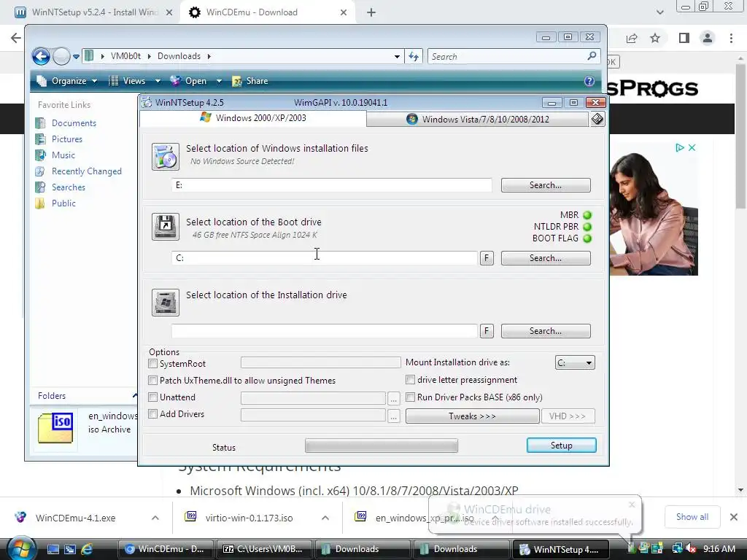Launch Internet Explorer from quick launch
Viewport: 747px width, 560px height.
(x=87, y=549)
